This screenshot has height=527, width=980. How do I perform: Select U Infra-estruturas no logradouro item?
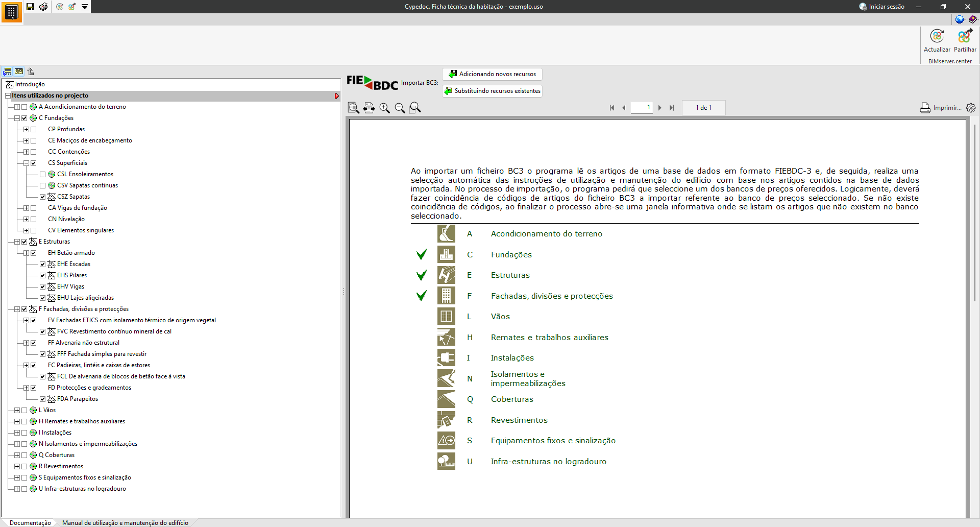click(x=82, y=489)
